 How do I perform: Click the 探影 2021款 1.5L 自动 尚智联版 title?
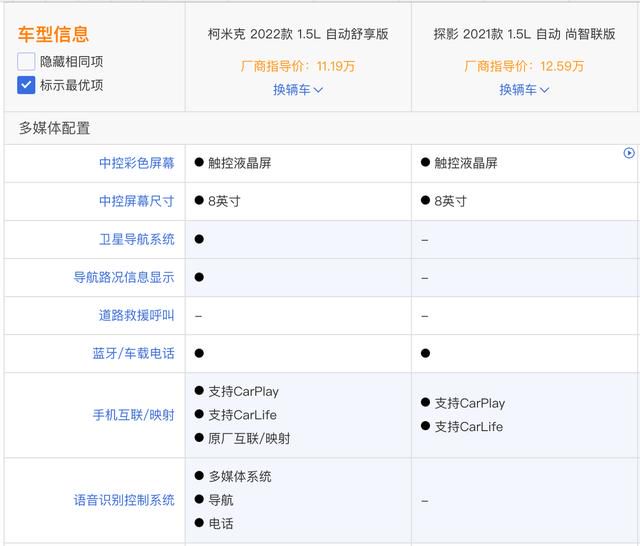(x=524, y=34)
